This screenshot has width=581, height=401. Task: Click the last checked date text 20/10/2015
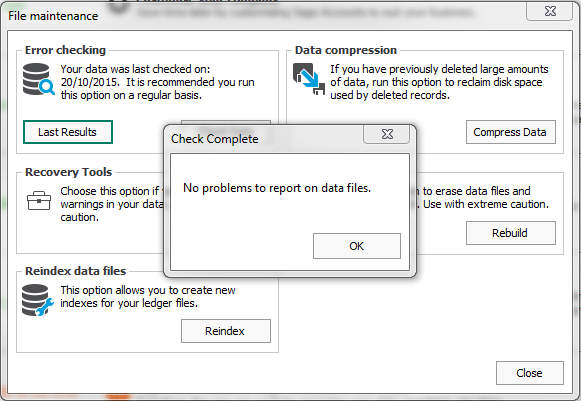tap(90, 82)
